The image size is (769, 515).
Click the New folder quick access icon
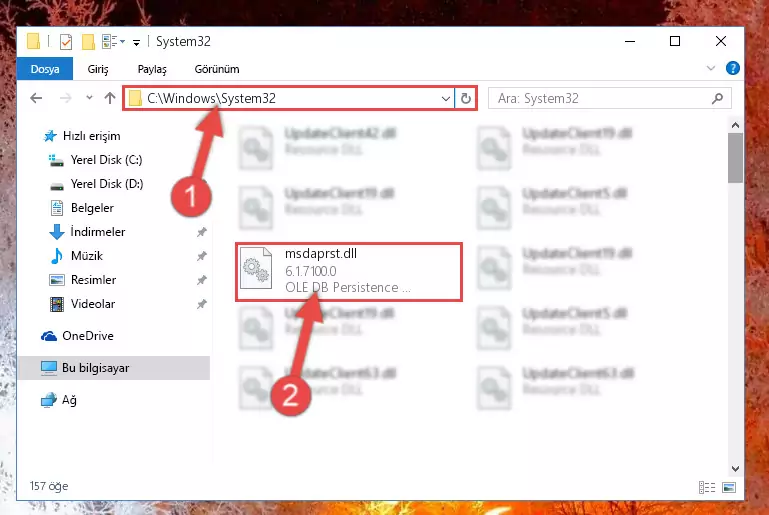point(88,42)
